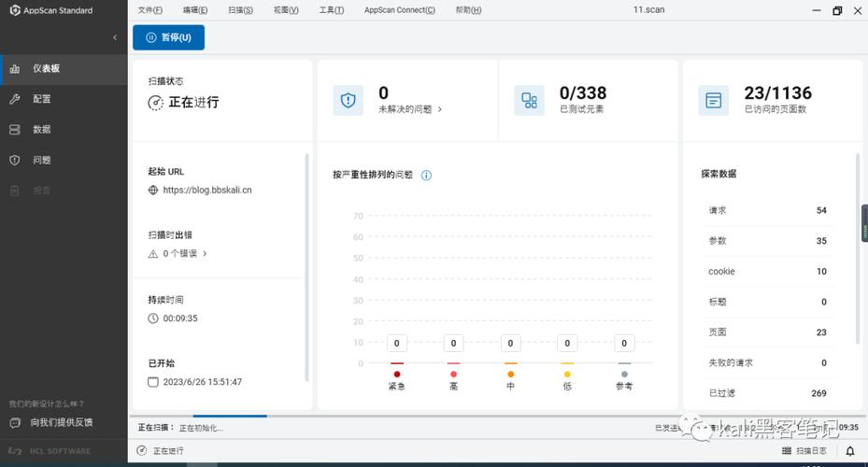Open the 配置 configuration sidebar item
The width and height of the screenshot is (868, 467).
pyautogui.click(x=64, y=99)
